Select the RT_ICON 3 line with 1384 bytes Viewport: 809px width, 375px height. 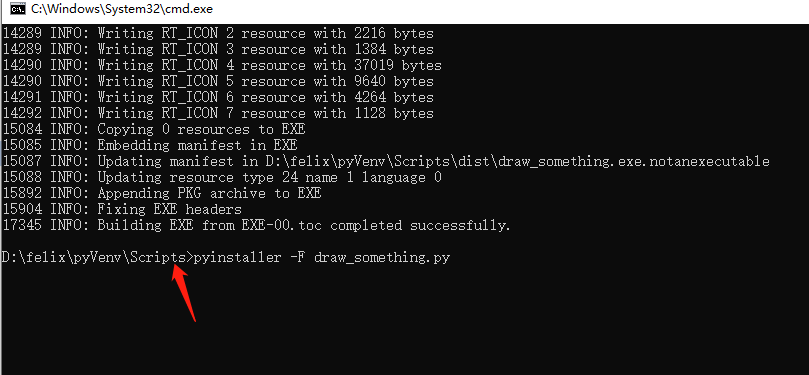(218, 50)
